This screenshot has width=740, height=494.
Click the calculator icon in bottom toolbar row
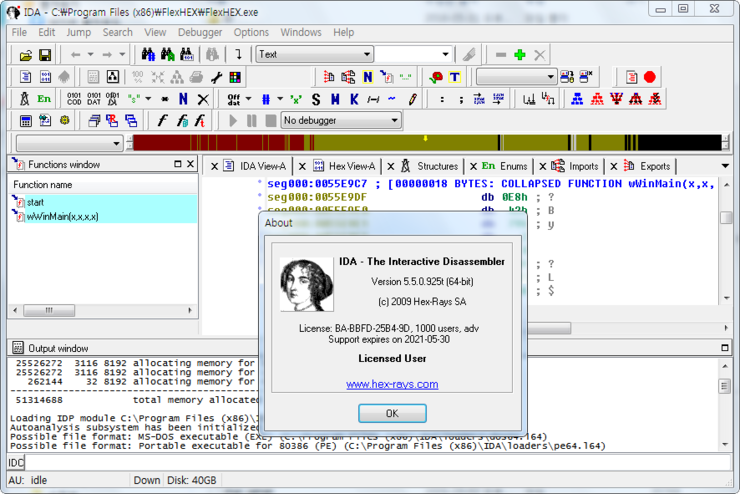point(25,121)
